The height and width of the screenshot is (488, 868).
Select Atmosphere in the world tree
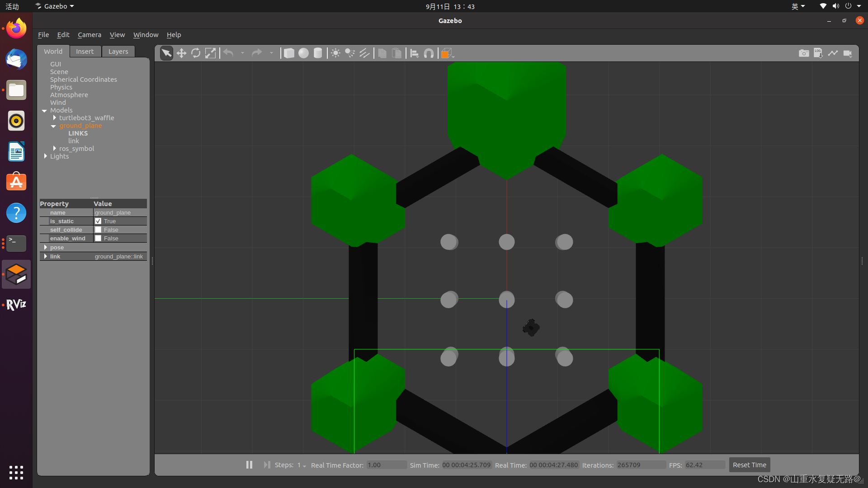pos(69,95)
